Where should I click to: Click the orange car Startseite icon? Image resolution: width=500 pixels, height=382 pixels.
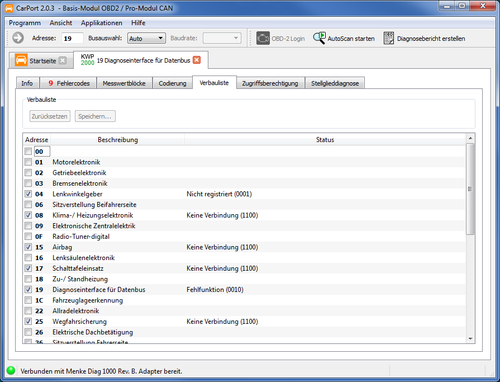pos(21,60)
